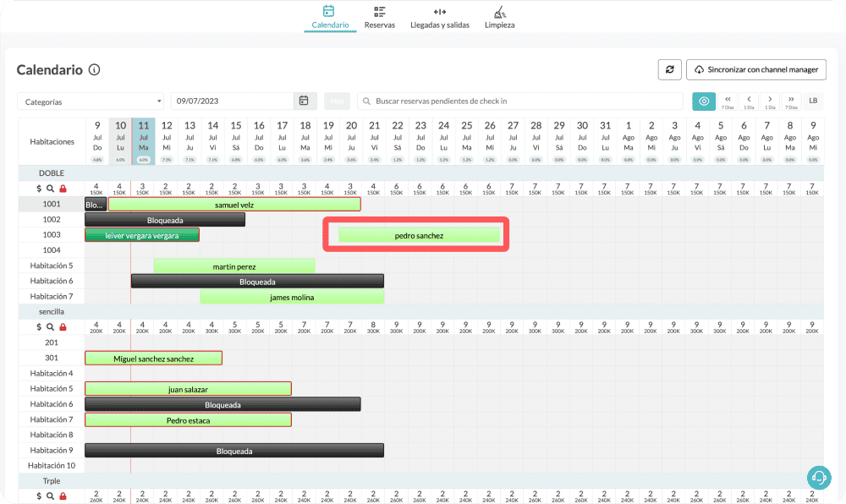The width and height of the screenshot is (846, 504).
Task: Advance 1 Día with single-right arrow
Action: click(x=770, y=101)
